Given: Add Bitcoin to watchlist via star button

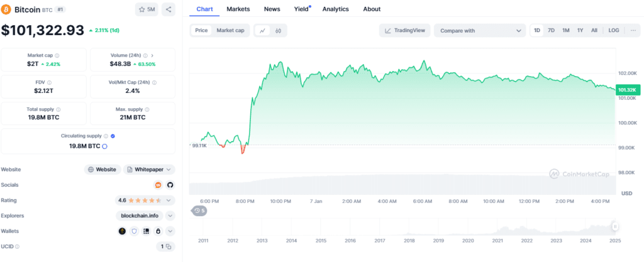Looking at the screenshot, I should tap(147, 9).
